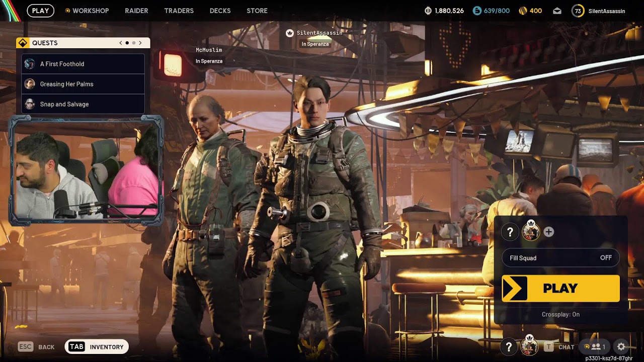This screenshot has height=362, width=644.
Task: Click the Greasing Her Palms trader portrait
Action: coord(30,84)
